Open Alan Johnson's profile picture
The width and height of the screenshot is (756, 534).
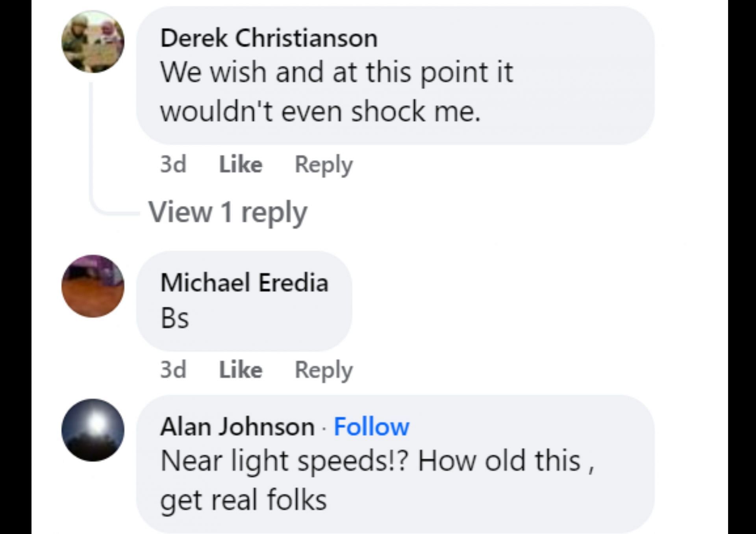93,430
